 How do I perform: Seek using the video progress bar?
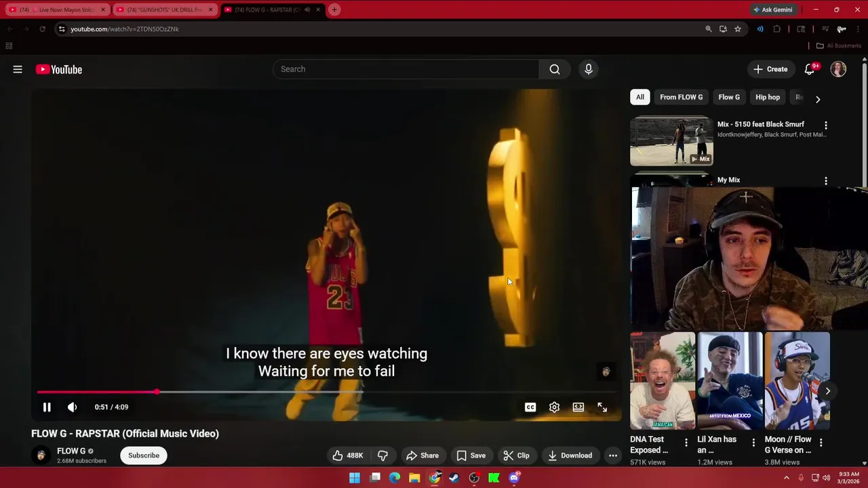pyautogui.click(x=326, y=392)
